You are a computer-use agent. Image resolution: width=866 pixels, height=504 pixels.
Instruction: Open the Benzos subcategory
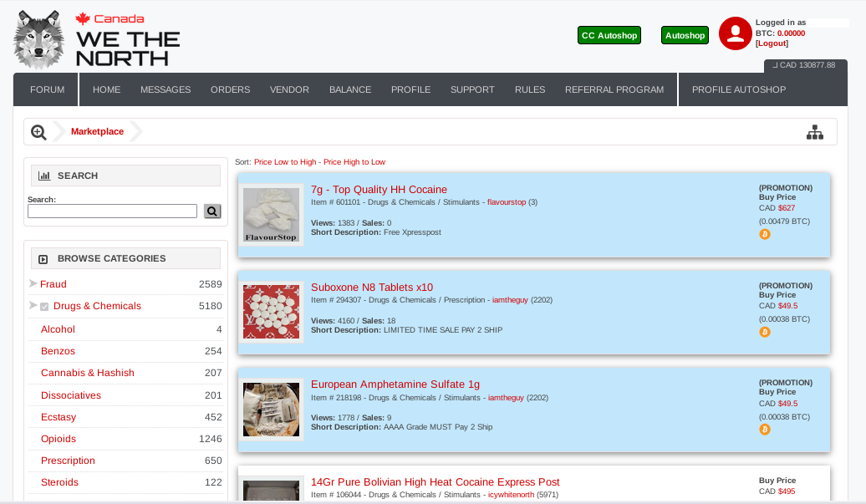(x=58, y=351)
